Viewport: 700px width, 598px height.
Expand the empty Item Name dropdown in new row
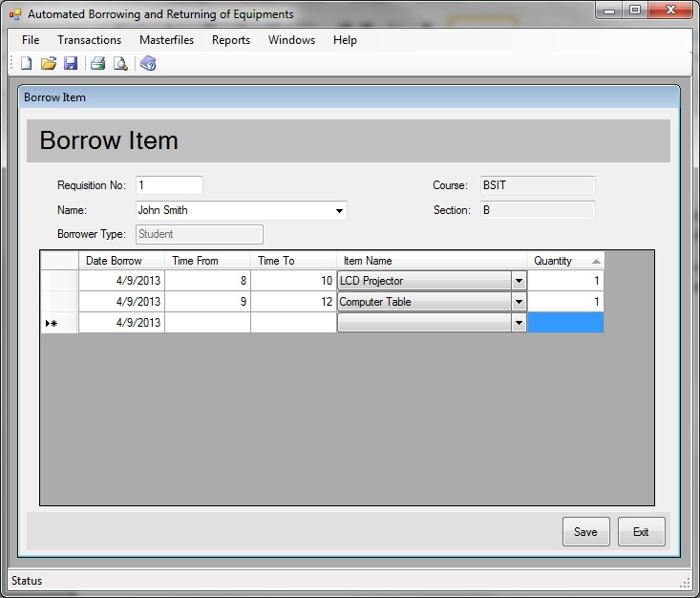click(x=519, y=323)
